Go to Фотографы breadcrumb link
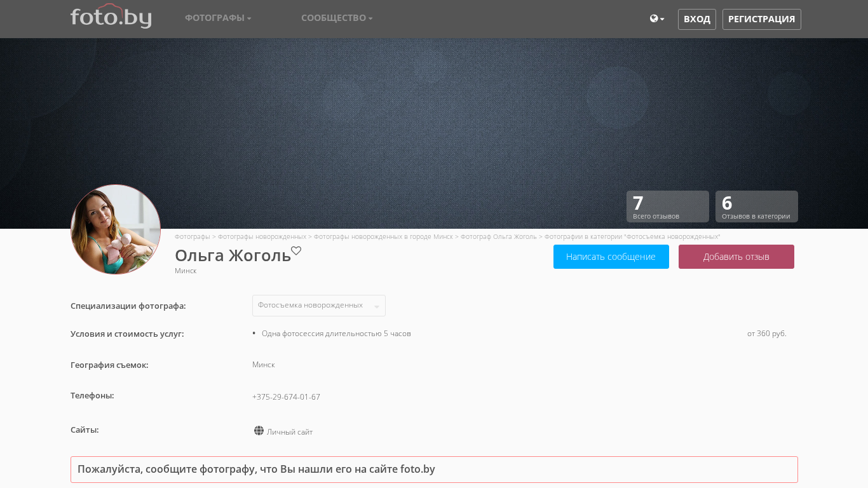 click(x=193, y=236)
